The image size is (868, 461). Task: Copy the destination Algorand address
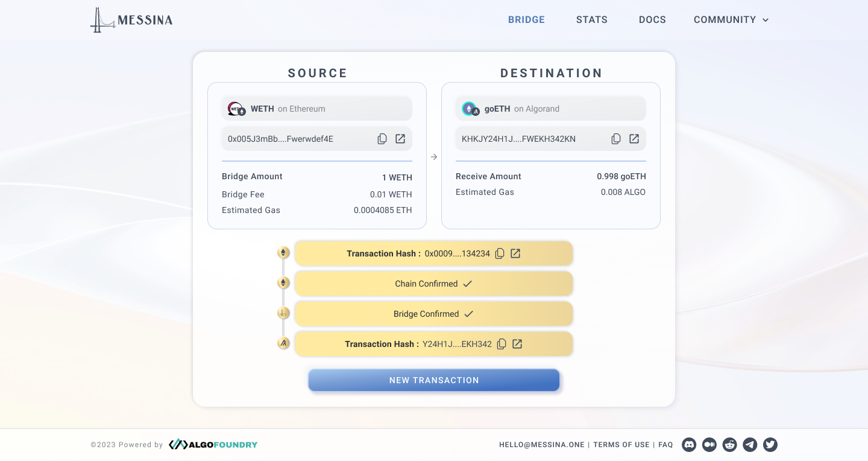click(616, 139)
